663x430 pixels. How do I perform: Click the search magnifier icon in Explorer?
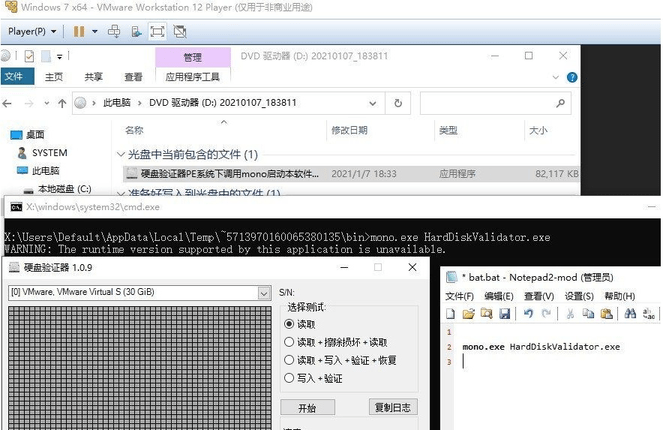pyautogui.click(x=561, y=103)
